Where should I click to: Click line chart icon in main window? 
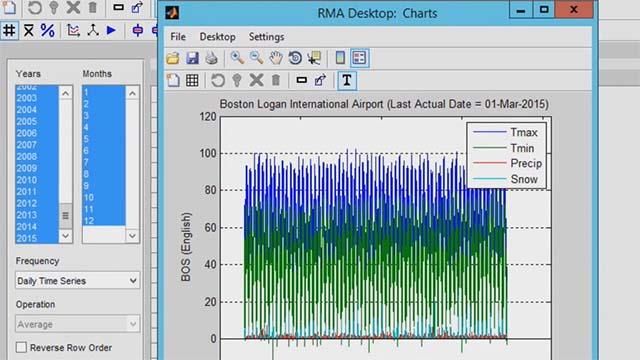pos(73,31)
